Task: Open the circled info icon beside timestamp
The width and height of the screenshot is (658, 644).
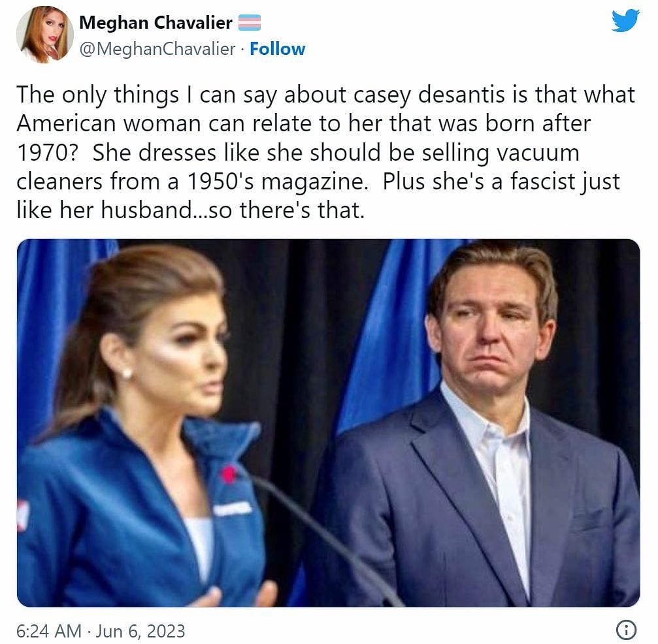Action: click(626, 630)
